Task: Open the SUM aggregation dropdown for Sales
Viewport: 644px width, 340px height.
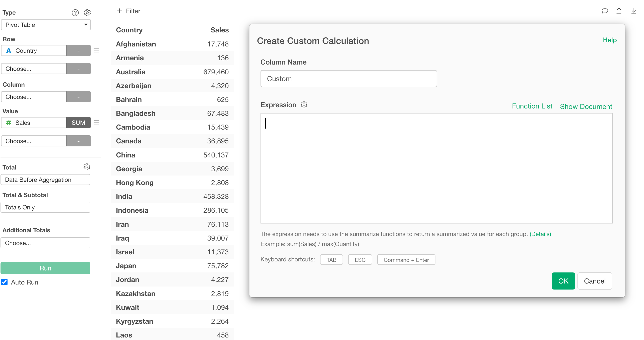Action: coord(78,123)
